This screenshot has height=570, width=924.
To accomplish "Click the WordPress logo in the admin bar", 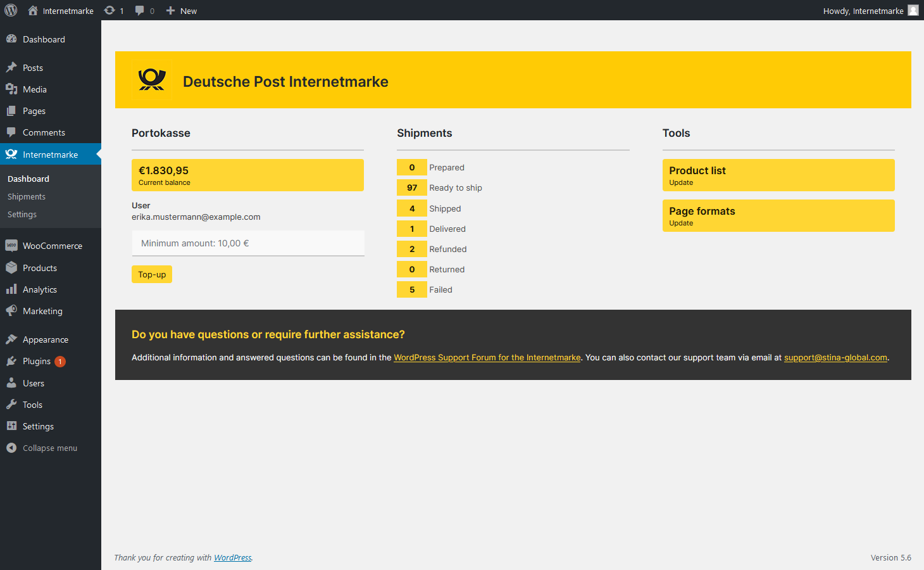I will pos(11,10).
